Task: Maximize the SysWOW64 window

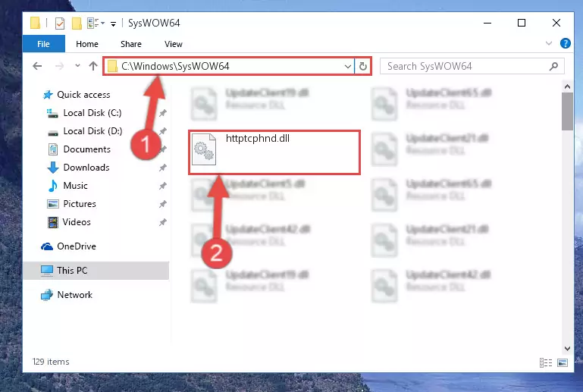Action: (522, 23)
